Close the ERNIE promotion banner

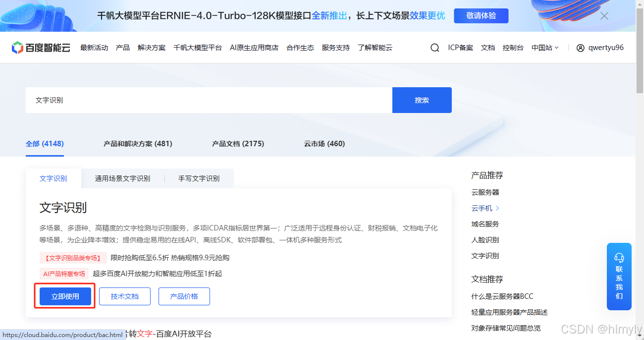(604, 16)
